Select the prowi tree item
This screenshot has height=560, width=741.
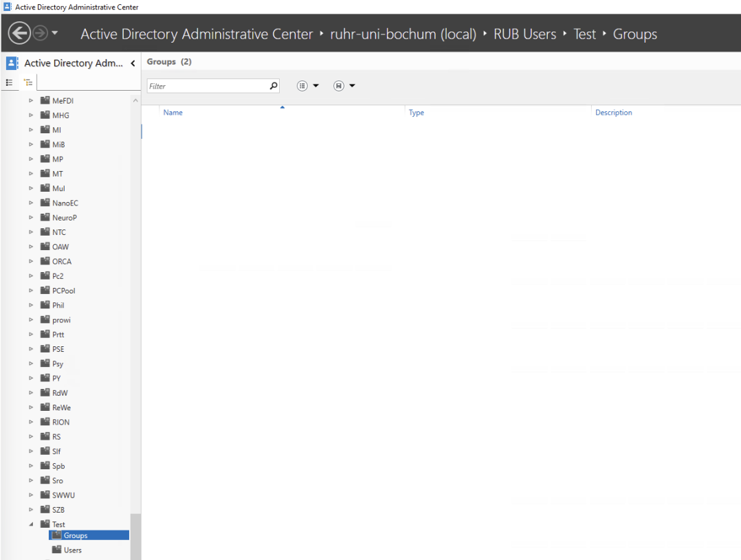[x=61, y=320]
